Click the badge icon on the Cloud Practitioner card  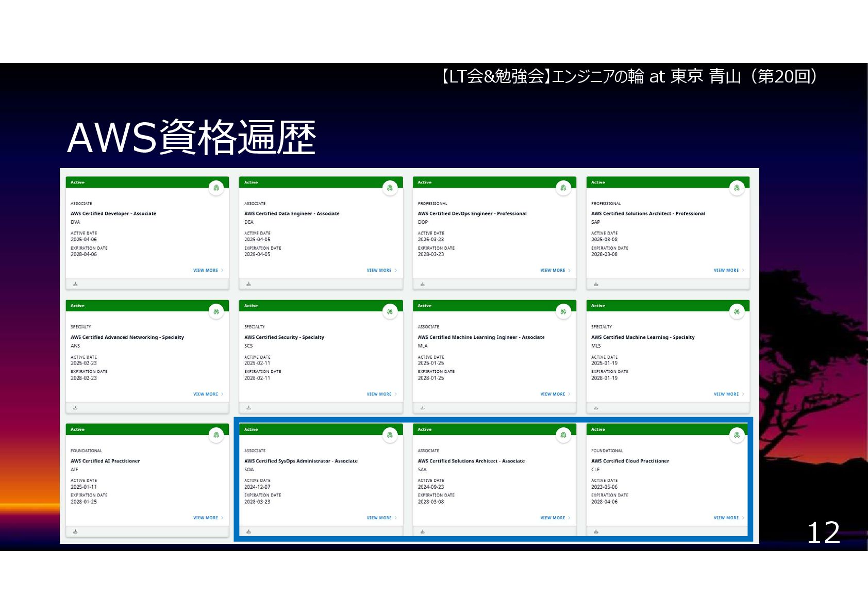click(x=737, y=435)
